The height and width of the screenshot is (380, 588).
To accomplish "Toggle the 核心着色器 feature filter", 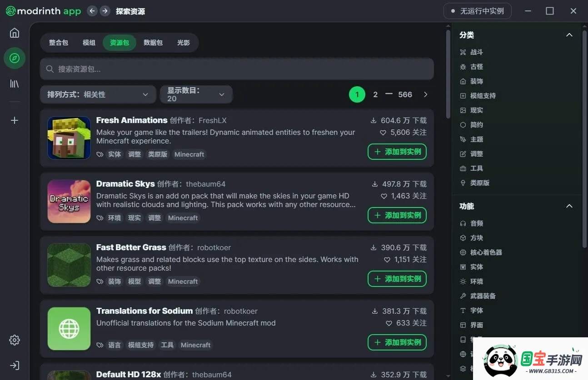I will [x=481, y=252].
